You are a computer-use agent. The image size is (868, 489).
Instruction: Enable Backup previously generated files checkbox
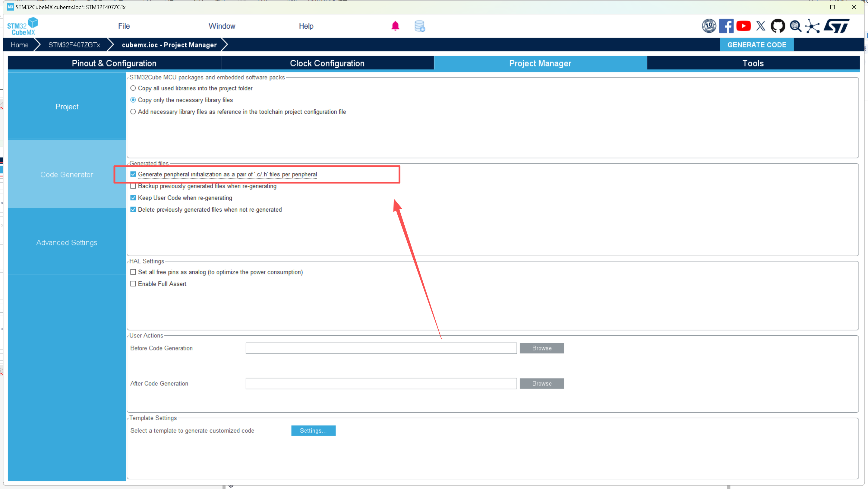pyautogui.click(x=133, y=186)
